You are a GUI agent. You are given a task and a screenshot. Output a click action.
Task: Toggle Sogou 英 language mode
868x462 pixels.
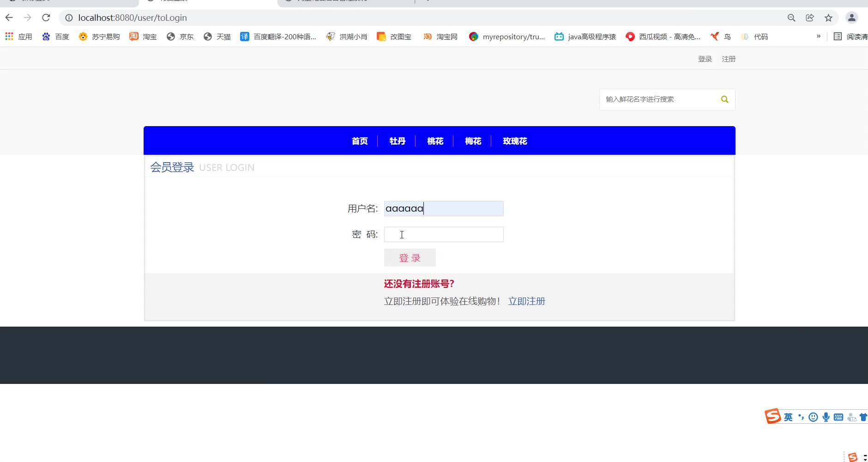pos(788,417)
